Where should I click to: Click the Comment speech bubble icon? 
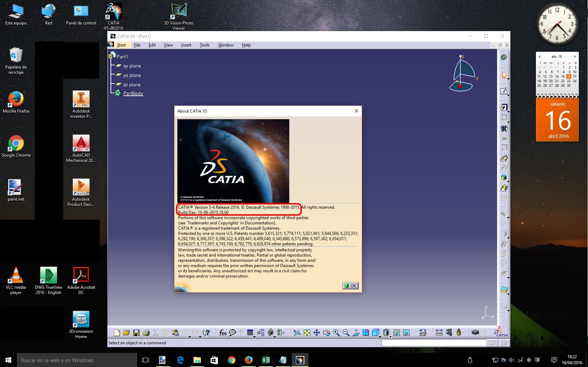click(233, 333)
